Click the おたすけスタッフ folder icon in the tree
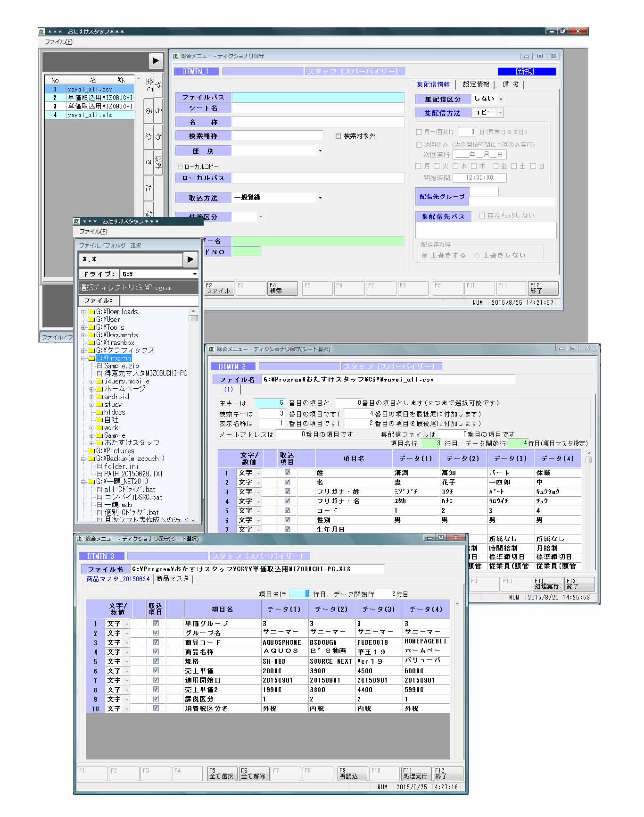This screenshot has width=644, height=817. point(99,443)
